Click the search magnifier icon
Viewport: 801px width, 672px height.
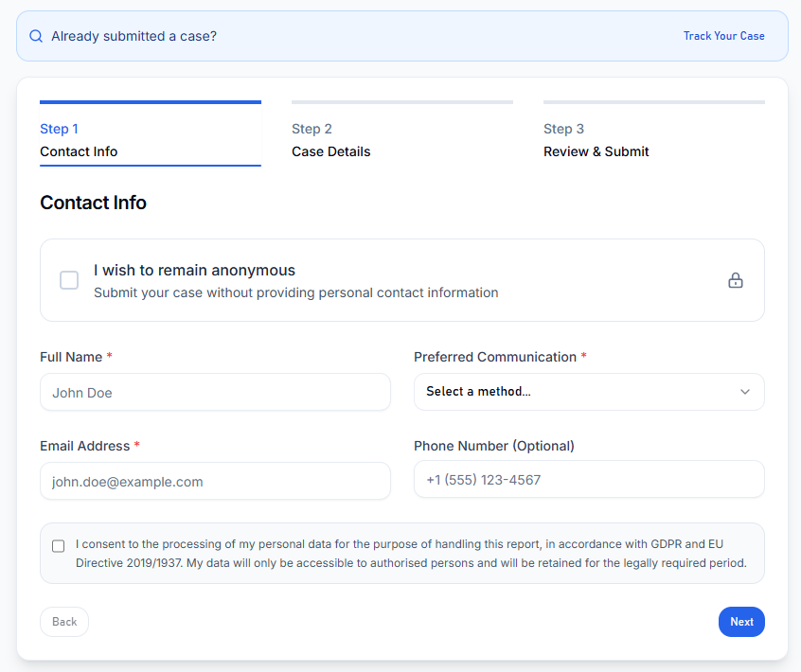tap(36, 36)
